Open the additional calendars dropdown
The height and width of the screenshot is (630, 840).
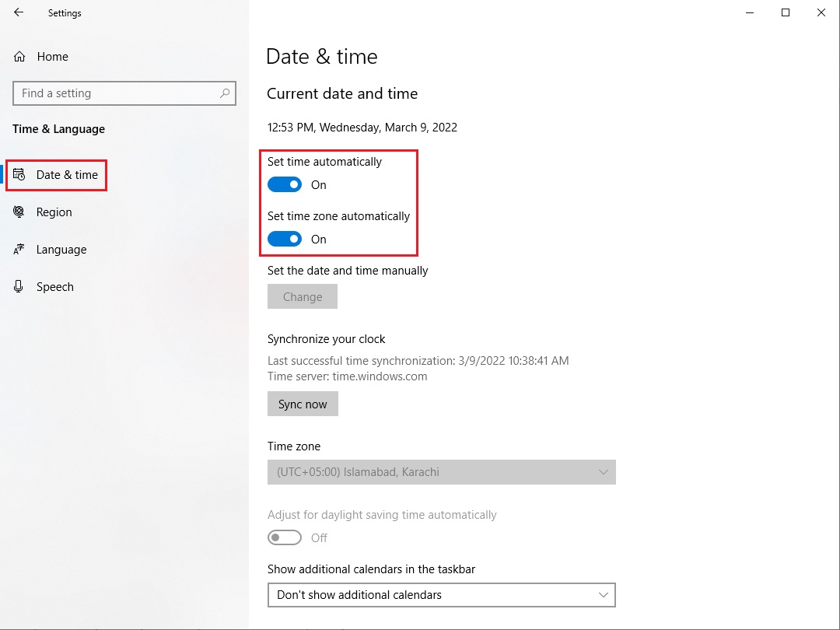pos(442,595)
